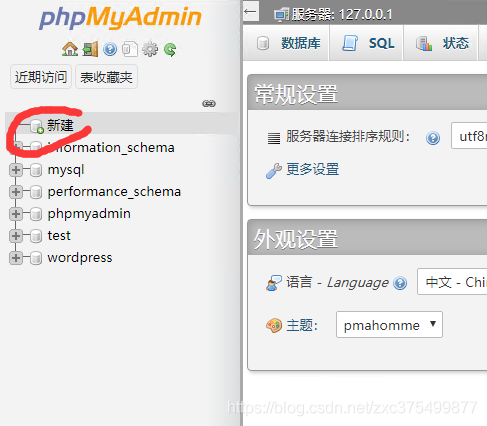Click the wrench icon beside 更多设置

274,171
